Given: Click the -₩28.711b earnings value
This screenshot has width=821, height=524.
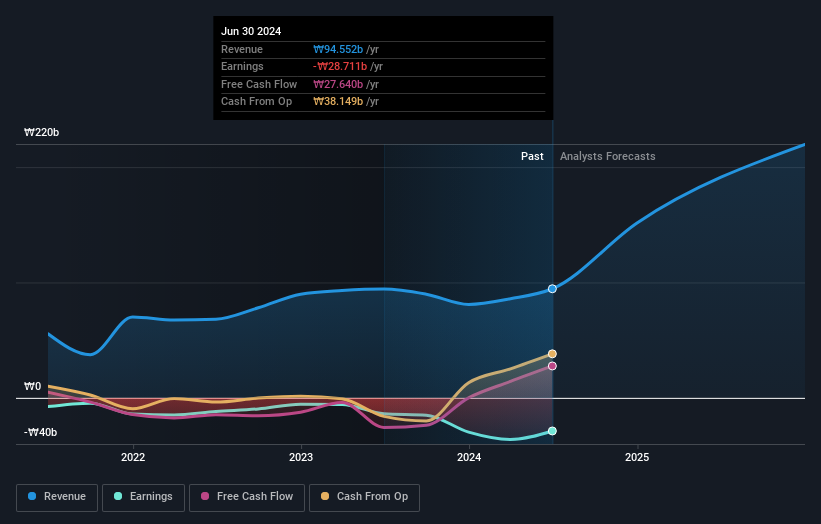Looking at the screenshot, I should [x=340, y=66].
